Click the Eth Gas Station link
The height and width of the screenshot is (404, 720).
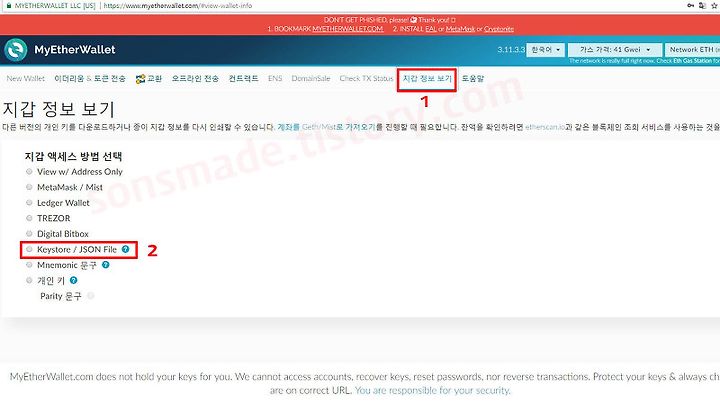pyautogui.click(x=692, y=61)
